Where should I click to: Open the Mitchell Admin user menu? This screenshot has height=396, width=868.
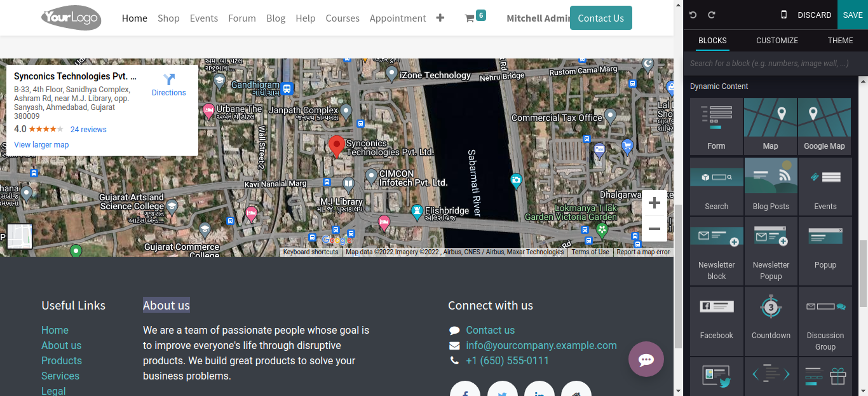(x=538, y=18)
